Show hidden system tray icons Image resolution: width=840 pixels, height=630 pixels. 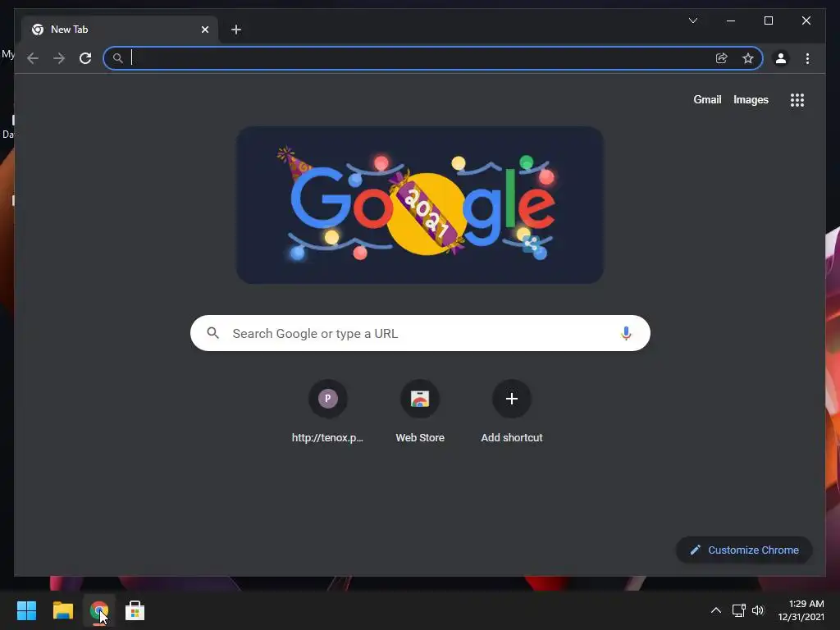[x=715, y=610]
